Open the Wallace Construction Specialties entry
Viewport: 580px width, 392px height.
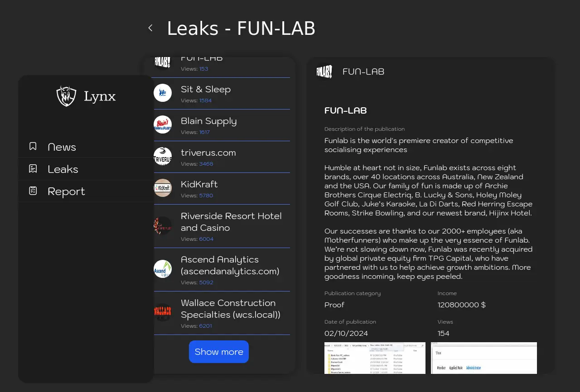click(x=230, y=309)
